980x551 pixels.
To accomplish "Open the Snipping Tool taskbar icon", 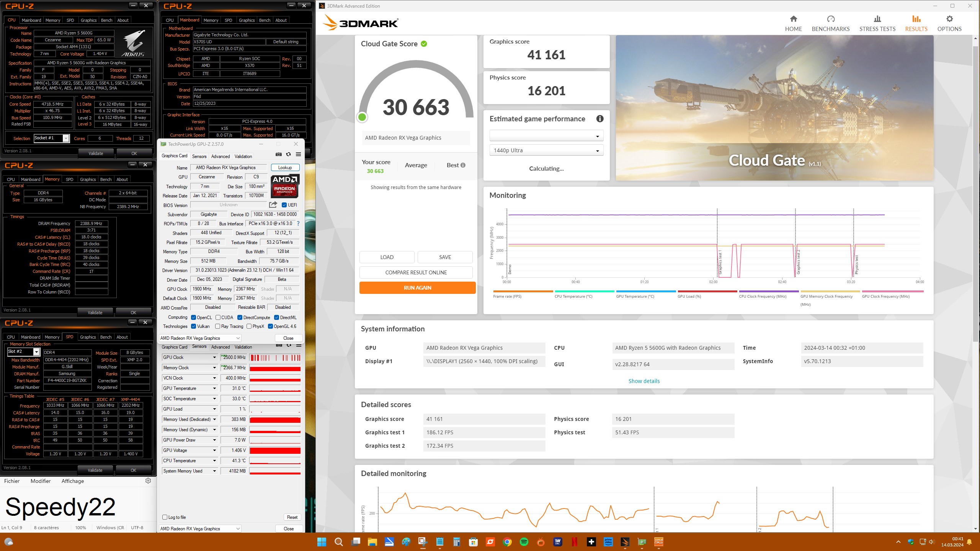I will coord(423,542).
